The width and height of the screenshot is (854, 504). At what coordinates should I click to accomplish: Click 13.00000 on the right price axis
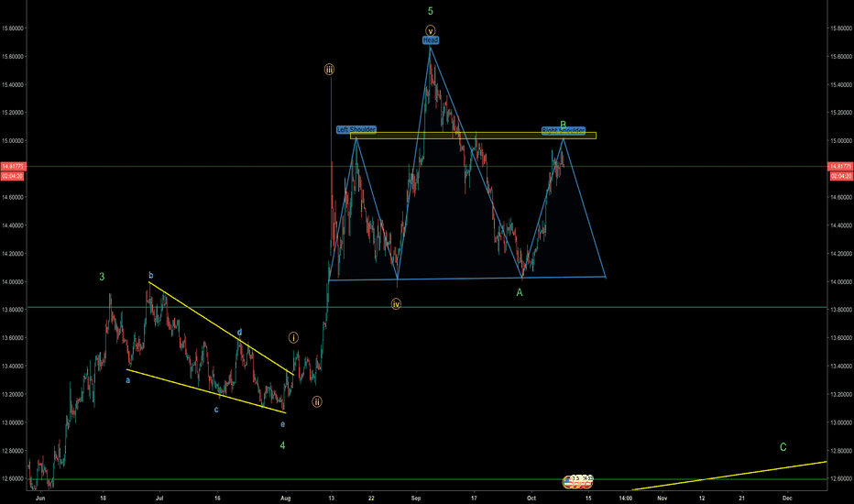(x=840, y=422)
